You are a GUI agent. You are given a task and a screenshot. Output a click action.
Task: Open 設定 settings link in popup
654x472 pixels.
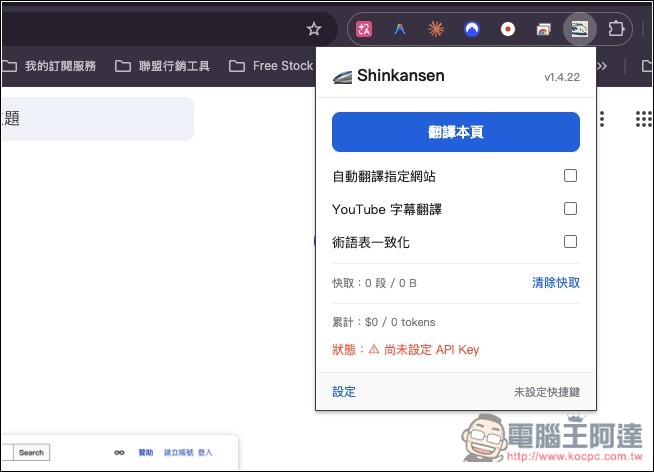(344, 392)
